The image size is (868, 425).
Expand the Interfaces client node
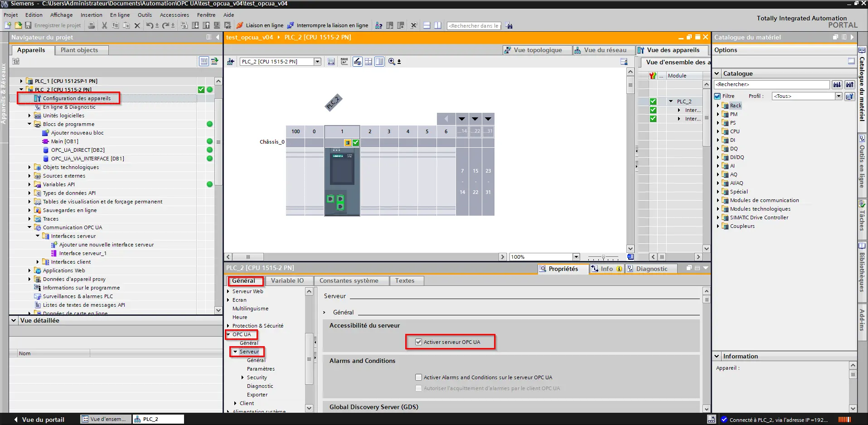click(38, 262)
